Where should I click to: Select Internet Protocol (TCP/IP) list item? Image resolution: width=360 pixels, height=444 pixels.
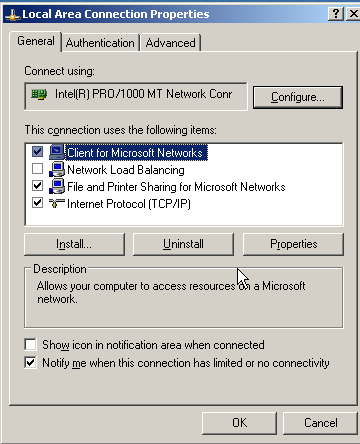tap(129, 204)
